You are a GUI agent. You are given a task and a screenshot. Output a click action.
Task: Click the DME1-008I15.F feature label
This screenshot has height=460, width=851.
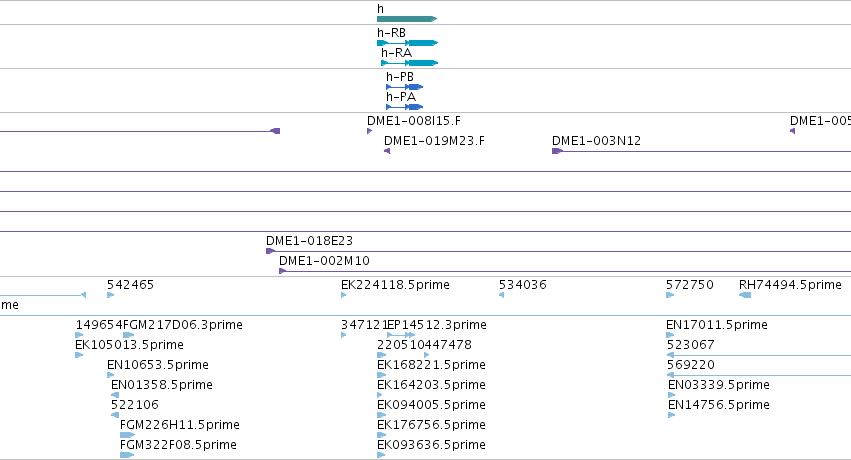(x=414, y=121)
